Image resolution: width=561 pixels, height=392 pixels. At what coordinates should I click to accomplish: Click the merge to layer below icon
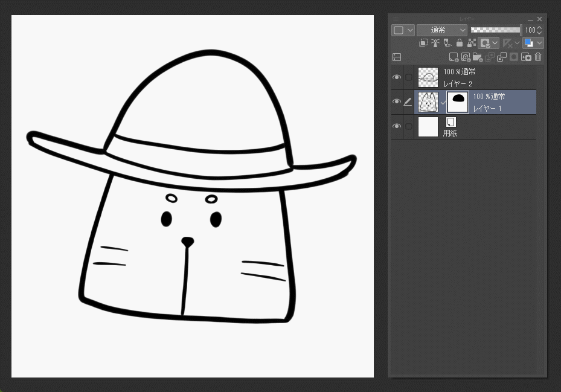coord(502,57)
